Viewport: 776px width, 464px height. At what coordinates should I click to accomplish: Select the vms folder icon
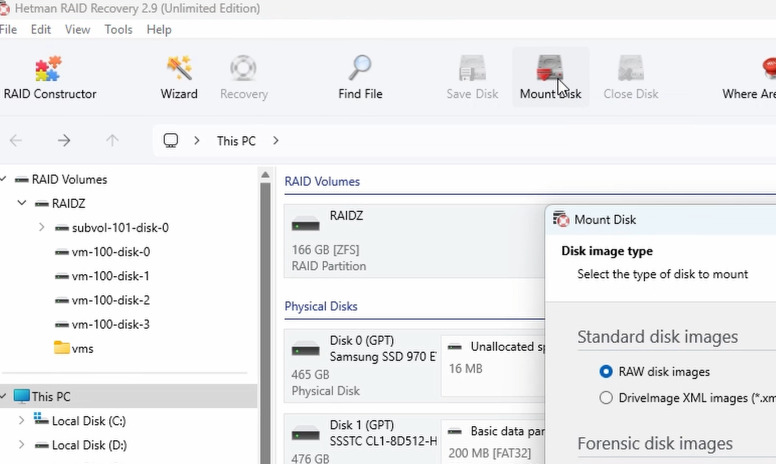(x=61, y=348)
